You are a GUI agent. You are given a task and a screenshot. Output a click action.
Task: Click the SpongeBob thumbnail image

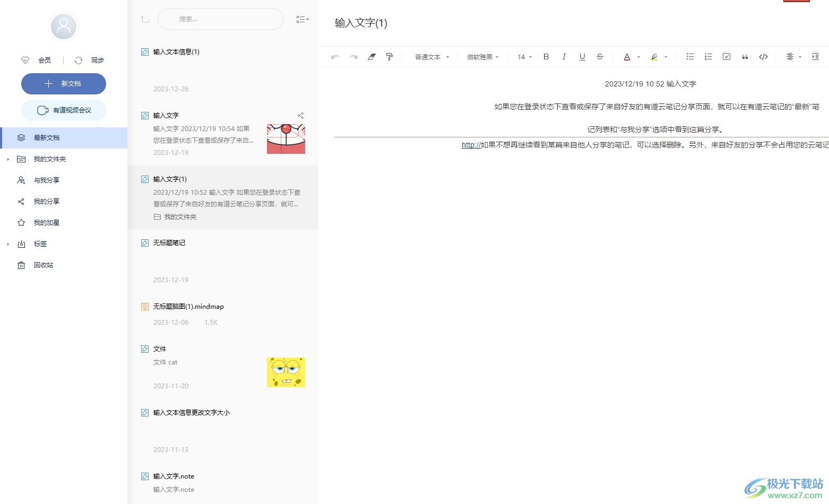click(286, 372)
